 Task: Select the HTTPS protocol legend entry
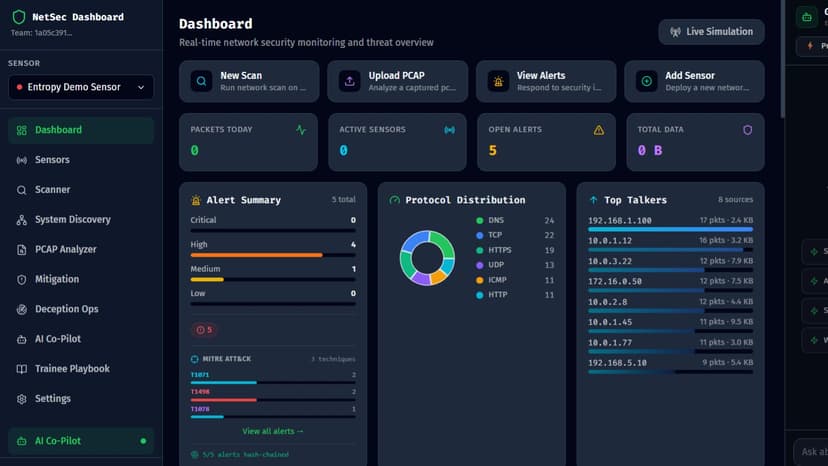coord(515,250)
